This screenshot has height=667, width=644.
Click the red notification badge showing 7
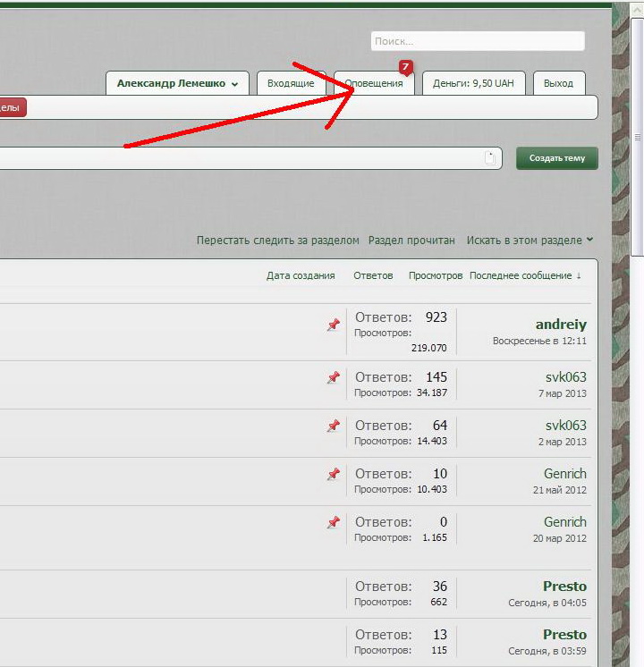coord(405,67)
